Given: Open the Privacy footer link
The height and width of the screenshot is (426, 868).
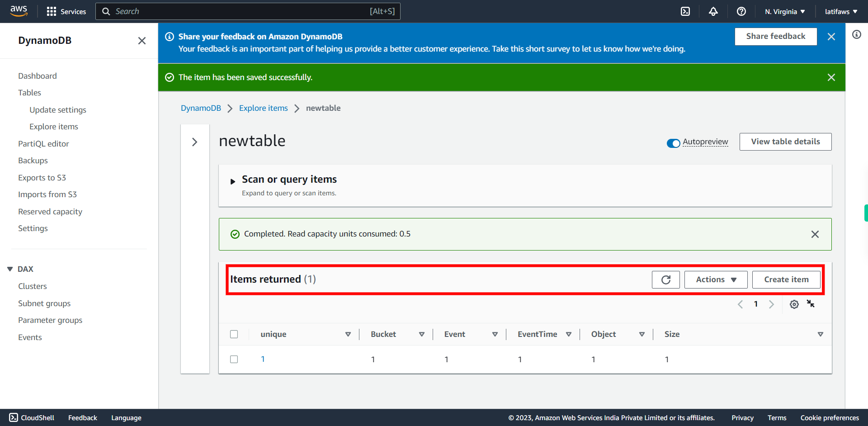Looking at the screenshot, I should click(x=742, y=418).
